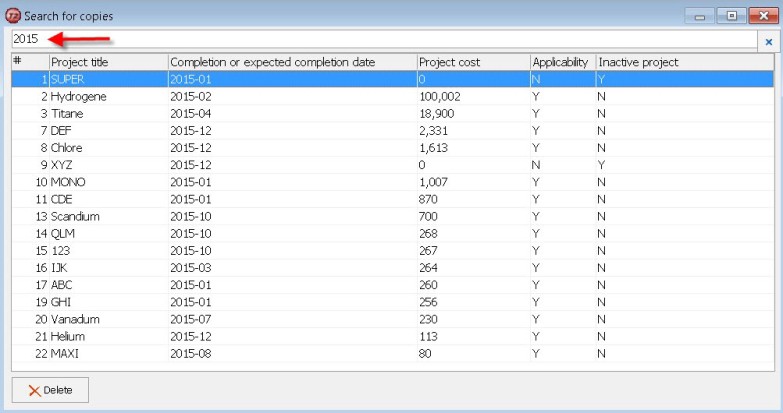This screenshot has width=783, height=413.
Task: Click the Applicability column header
Action: 563,62
